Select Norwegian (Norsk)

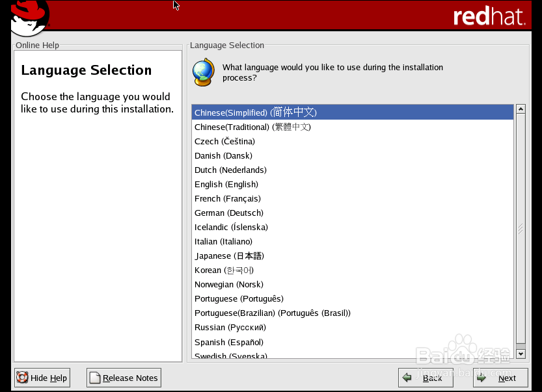(353, 285)
